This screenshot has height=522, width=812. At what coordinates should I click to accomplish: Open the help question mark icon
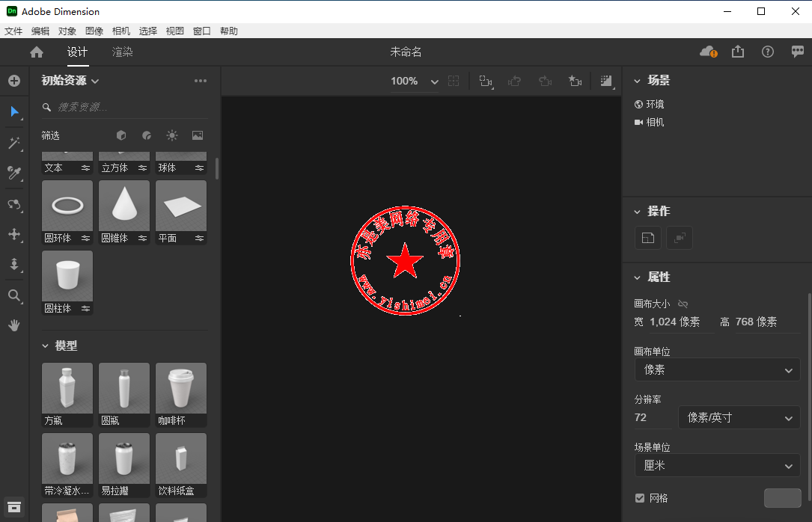(x=767, y=52)
